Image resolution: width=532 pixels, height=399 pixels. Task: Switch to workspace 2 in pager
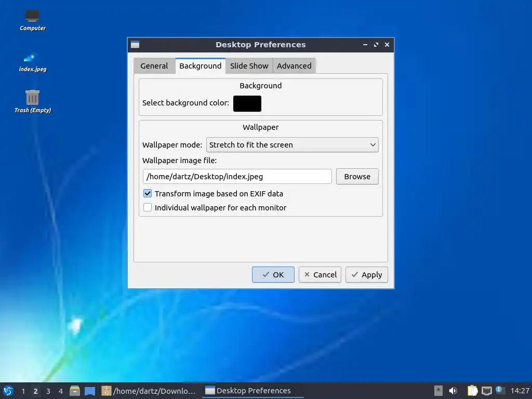point(36,391)
